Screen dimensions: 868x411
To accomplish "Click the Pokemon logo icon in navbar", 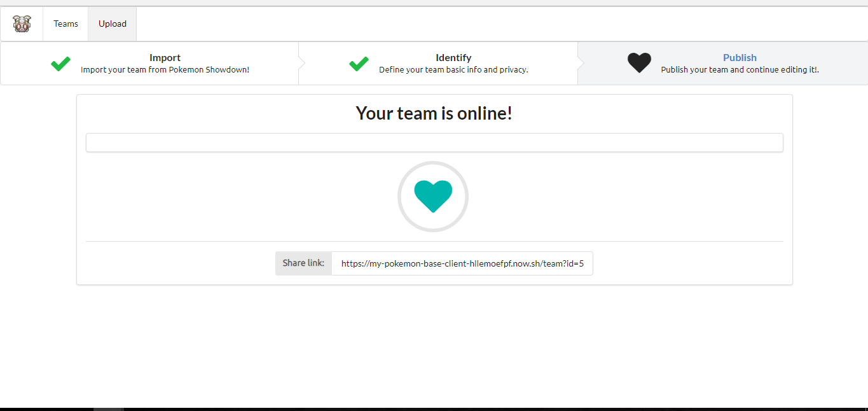I will 22,24.
